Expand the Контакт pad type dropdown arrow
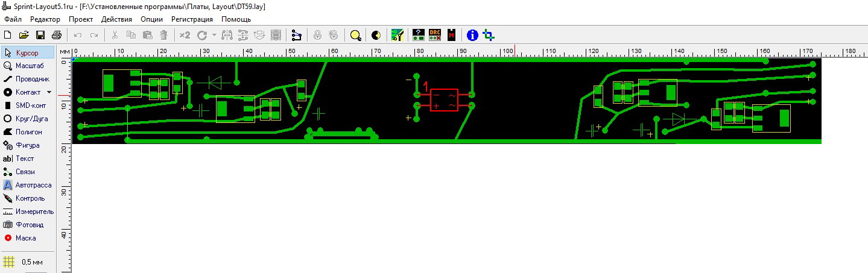 49,93
